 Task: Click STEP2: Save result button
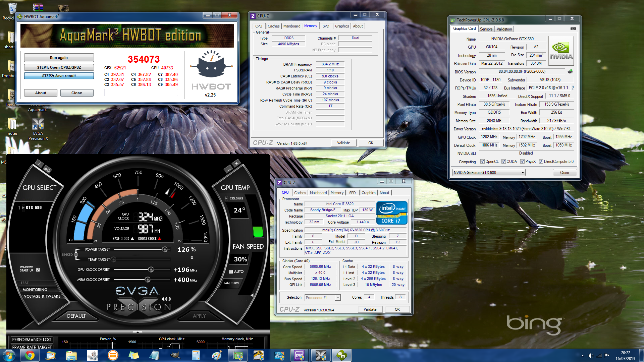click(x=59, y=76)
